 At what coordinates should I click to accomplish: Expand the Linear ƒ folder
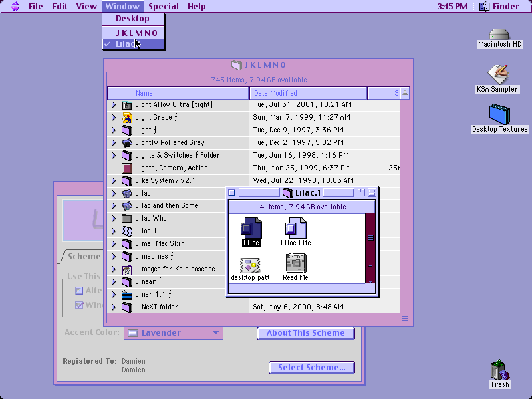tap(114, 281)
